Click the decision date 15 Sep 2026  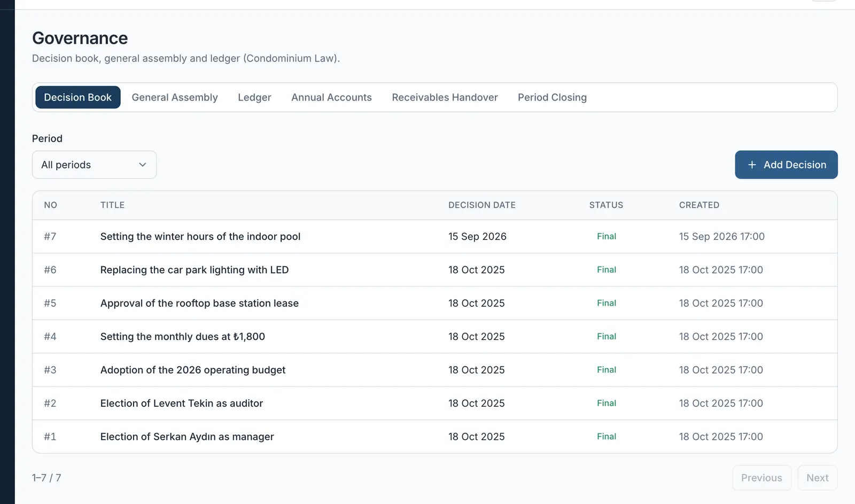point(477,236)
